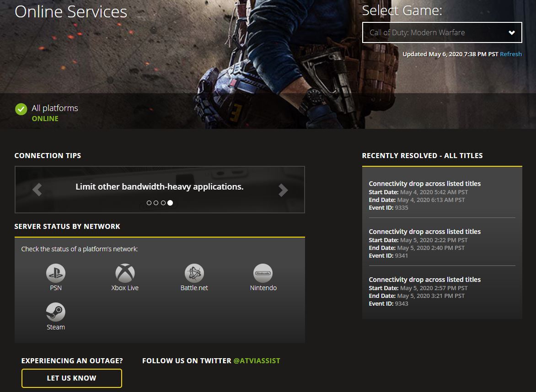Select first connection tip dot
The image size is (536, 392).
149,203
